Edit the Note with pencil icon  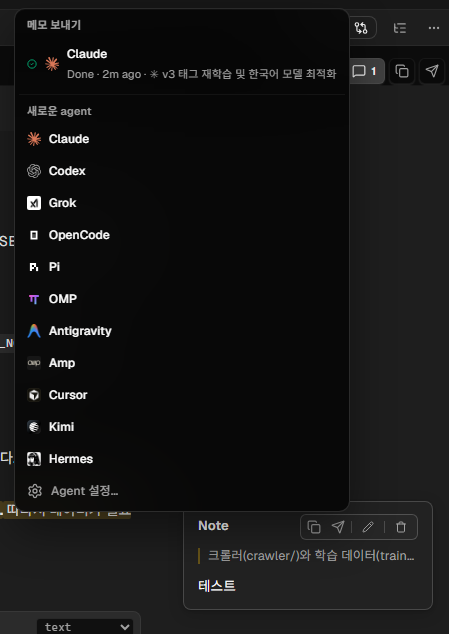click(x=368, y=527)
